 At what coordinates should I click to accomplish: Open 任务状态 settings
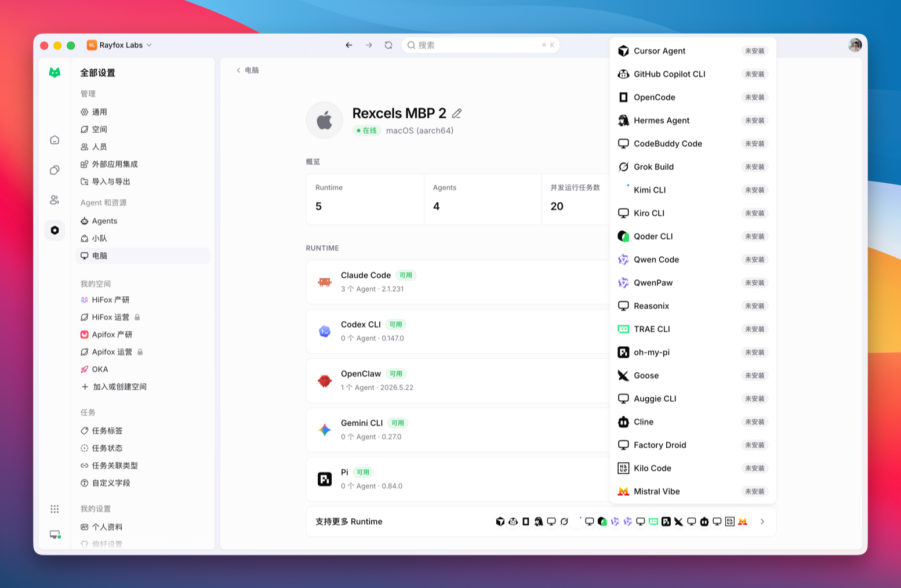coord(143,448)
